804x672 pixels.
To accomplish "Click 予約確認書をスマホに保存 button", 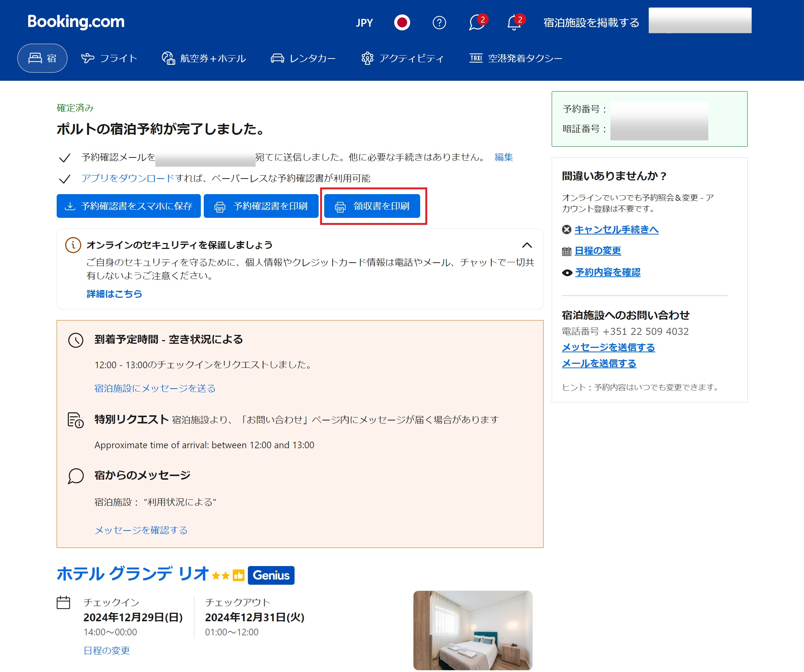I will (129, 206).
